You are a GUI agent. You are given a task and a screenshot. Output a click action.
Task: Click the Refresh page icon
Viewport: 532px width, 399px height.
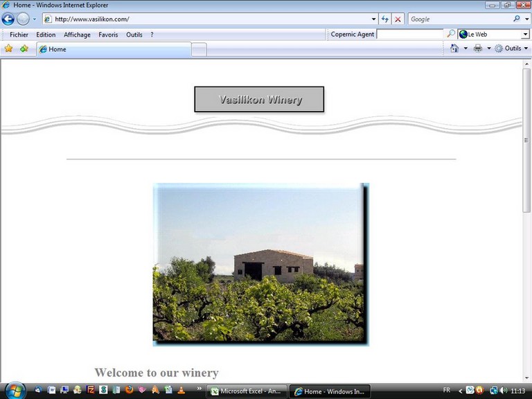point(385,19)
